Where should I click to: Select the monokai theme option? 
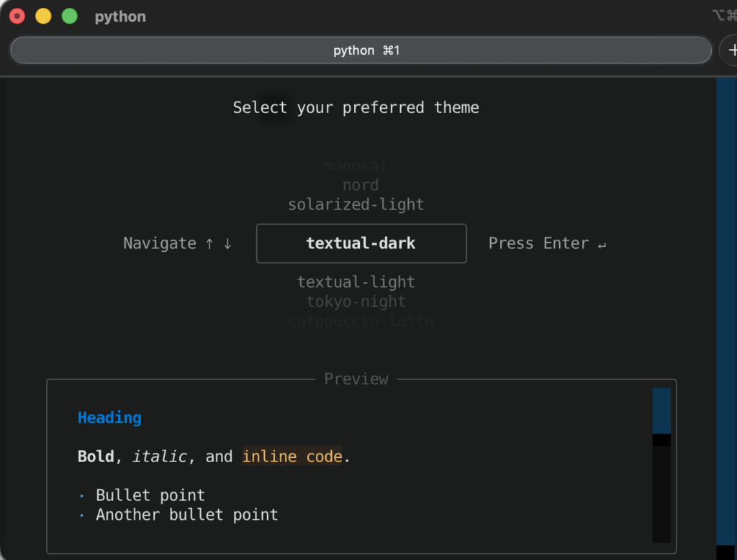point(356,166)
